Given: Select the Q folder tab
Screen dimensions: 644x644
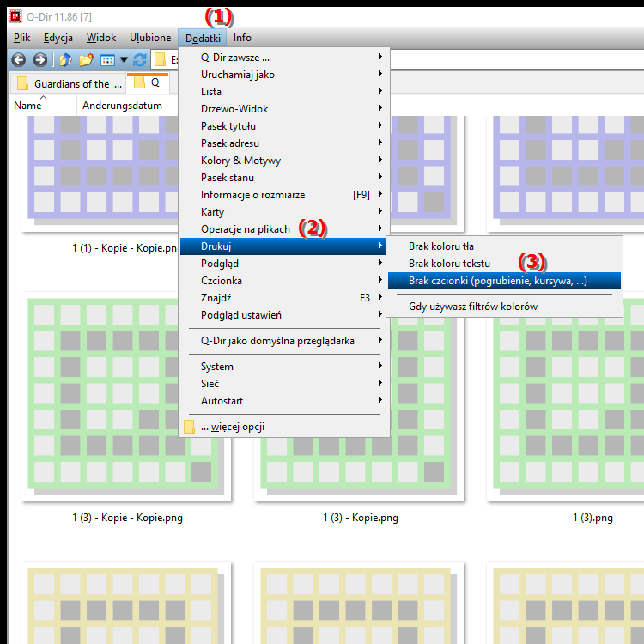Looking at the screenshot, I should coord(148,83).
